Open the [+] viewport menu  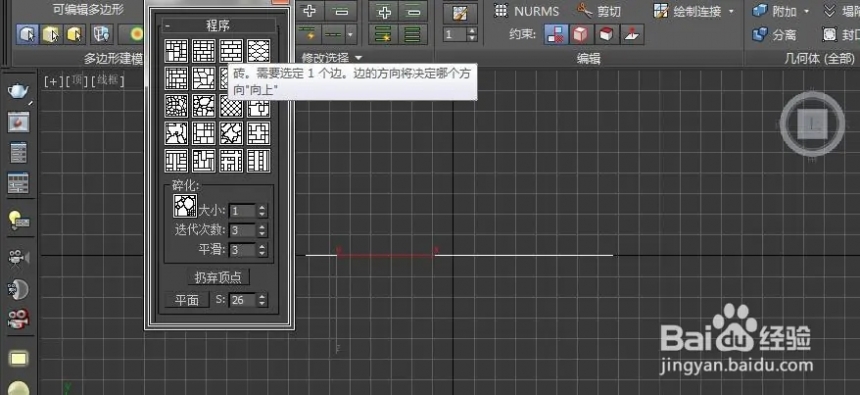54,82
